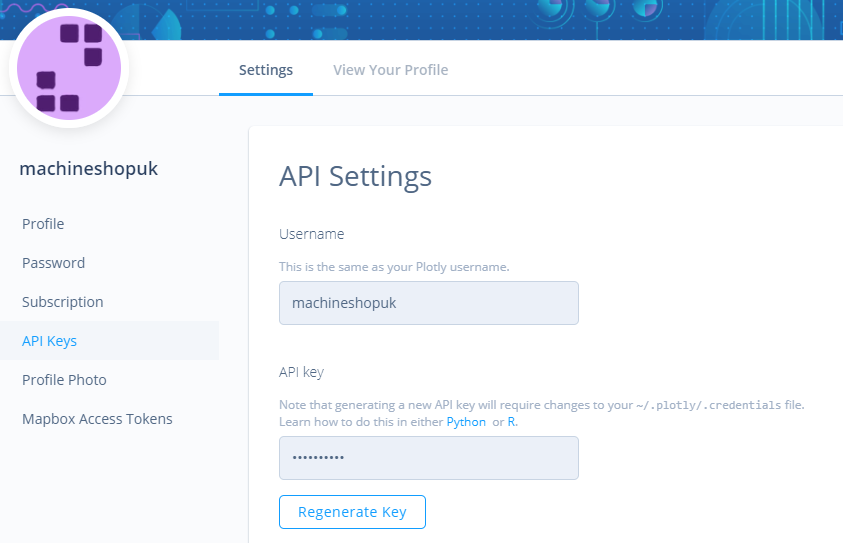Click the Username field containing machineshopuk
This screenshot has width=843, height=543.
(x=428, y=303)
